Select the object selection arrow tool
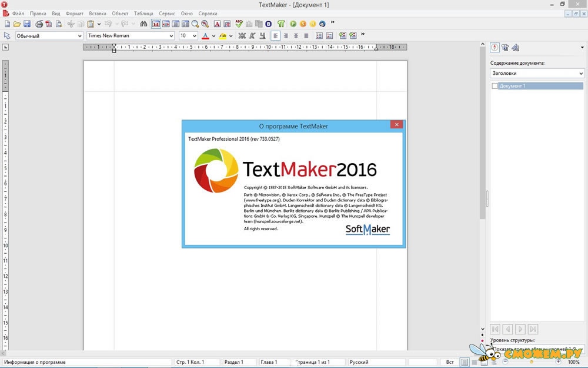The image size is (588, 368). pos(6,36)
